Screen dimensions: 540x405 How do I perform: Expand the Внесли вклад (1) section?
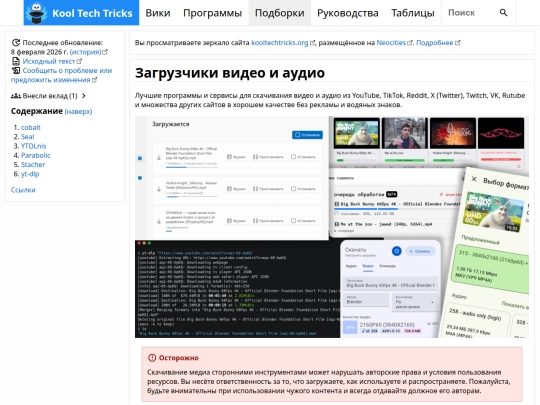click(48, 96)
